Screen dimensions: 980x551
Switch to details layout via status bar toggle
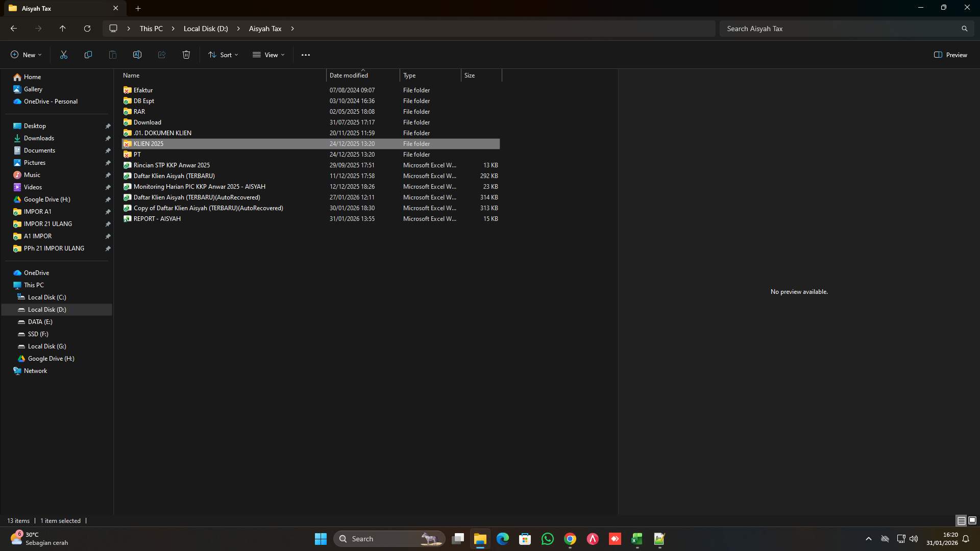click(961, 520)
